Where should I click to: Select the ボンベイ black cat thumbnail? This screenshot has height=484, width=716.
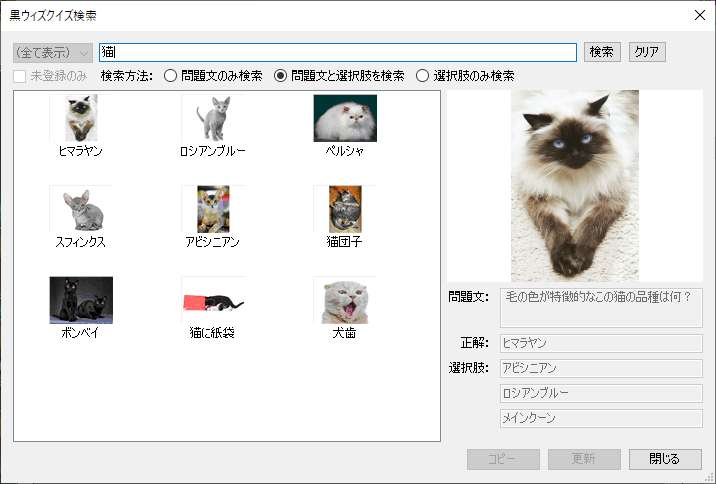point(80,300)
